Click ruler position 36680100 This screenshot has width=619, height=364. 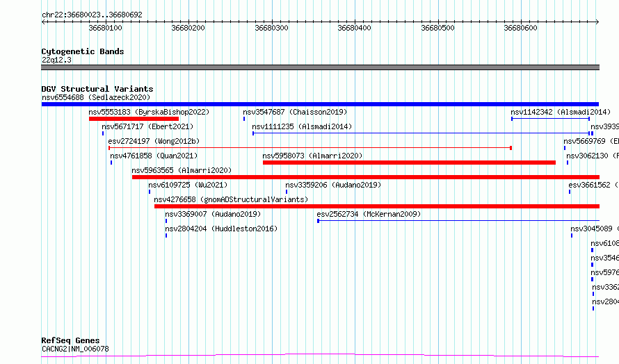(x=106, y=28)
